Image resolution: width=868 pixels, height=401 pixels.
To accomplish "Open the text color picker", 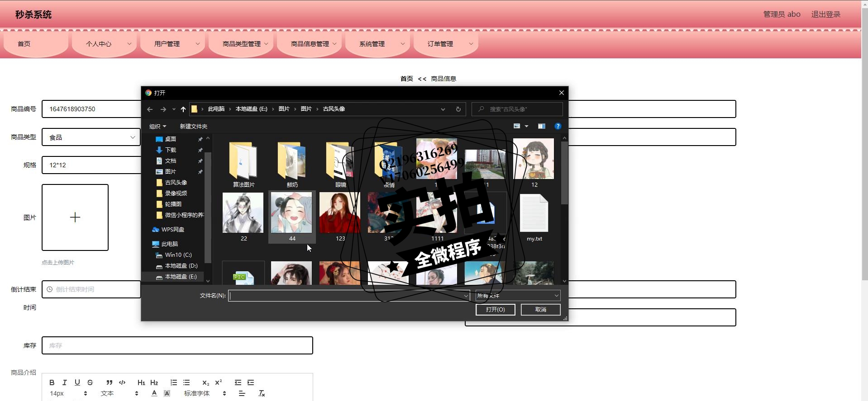I will pyautogui.click(x=154, y=393).
